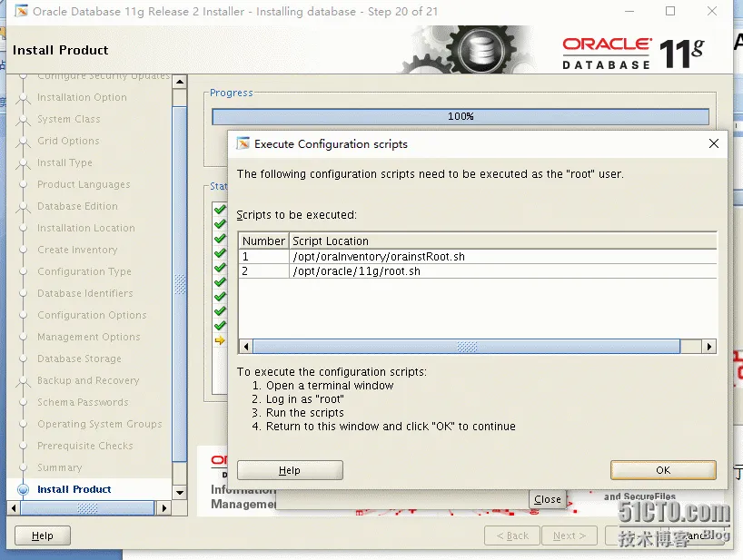Image resolution: width=743 pixels, height=560 pixels.
Task: Click OK in Execute Configuration scripts dialog
Action: pos(663,470)
